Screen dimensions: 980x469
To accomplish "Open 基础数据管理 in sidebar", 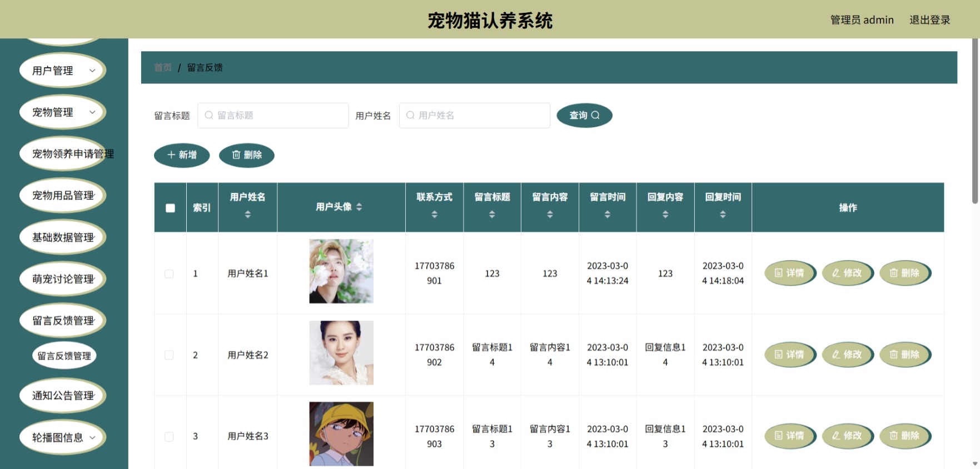I will (x=63, y=237).
